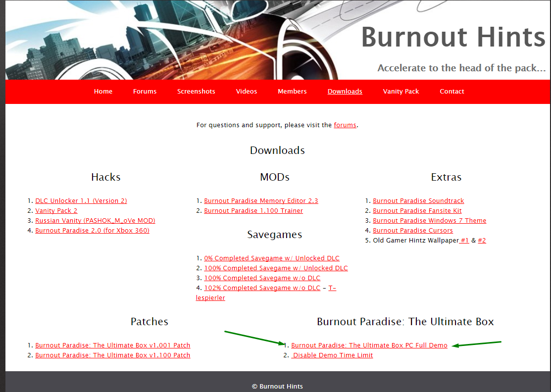Download The Ultimate Box v1.100 Patch
Viewport: 551px width, 392px height.
pyautogui.click(x=113, y=355)
